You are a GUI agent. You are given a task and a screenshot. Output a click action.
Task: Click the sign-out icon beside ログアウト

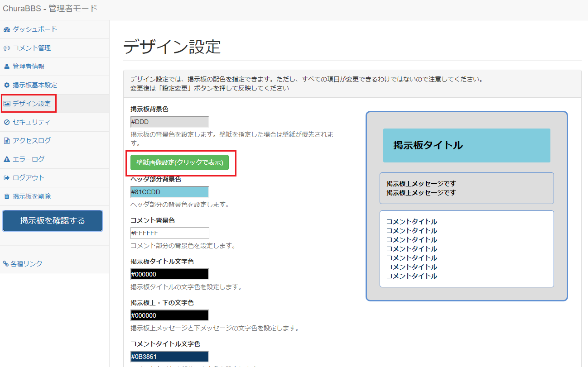pos(7,178)
